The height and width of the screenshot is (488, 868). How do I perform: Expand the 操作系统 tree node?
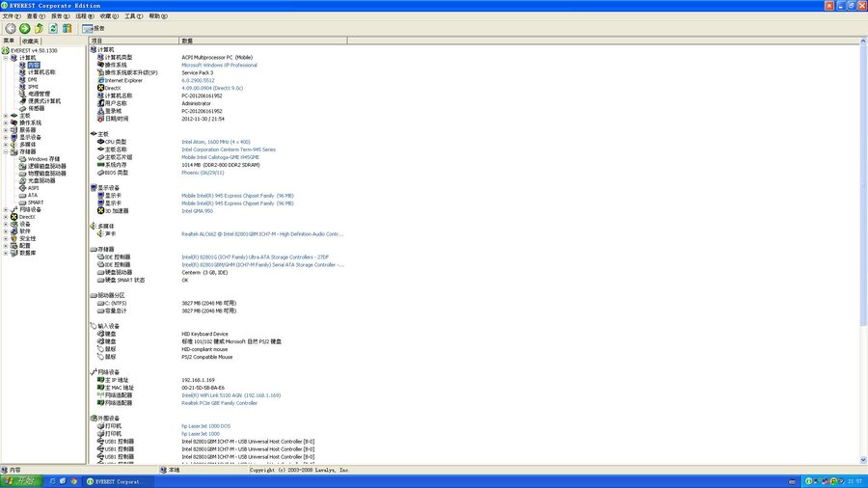tap(5, 122)
